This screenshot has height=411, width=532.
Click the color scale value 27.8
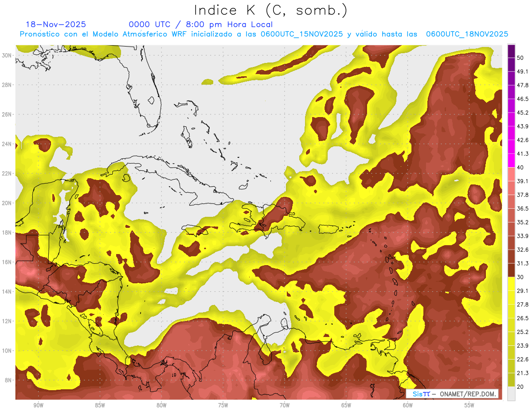tap(522, 304)
